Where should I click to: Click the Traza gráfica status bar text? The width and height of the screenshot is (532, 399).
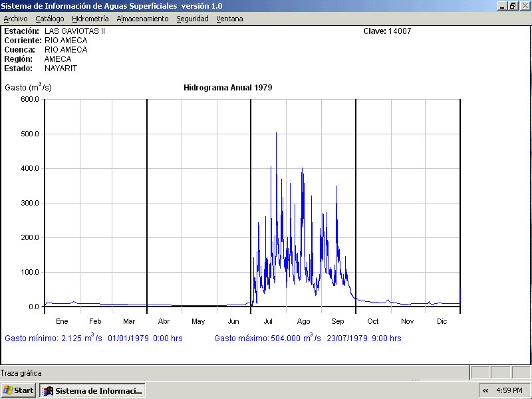click(21, 373)
